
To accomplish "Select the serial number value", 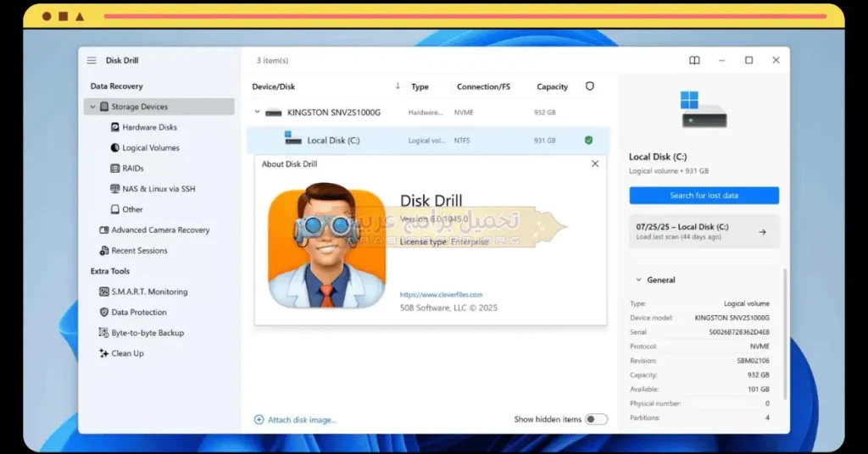I will (739, 332).
